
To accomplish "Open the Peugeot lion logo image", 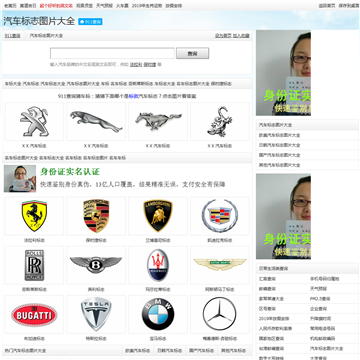I will coord(34,122).
